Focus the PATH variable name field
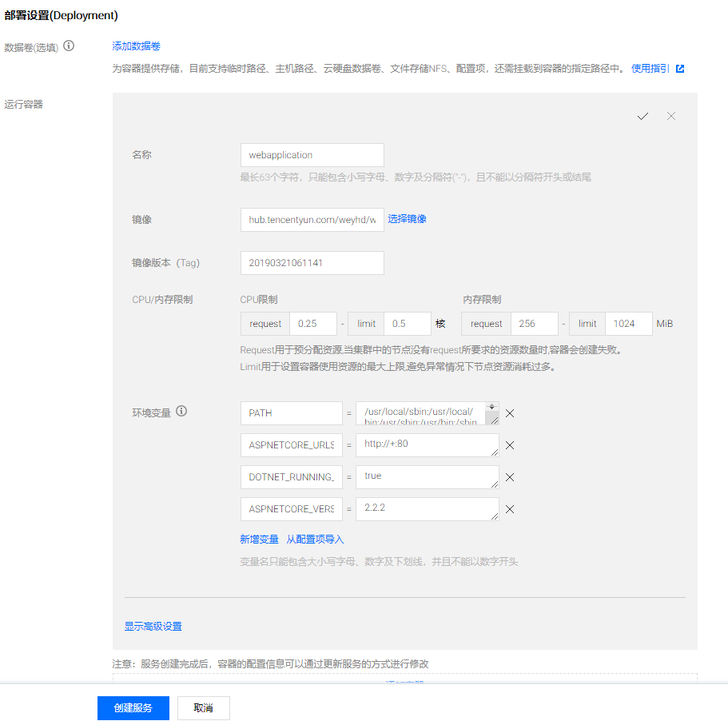The height and width of the screenshot is (725, 728). pyautogui.click(x=292, y=413)
